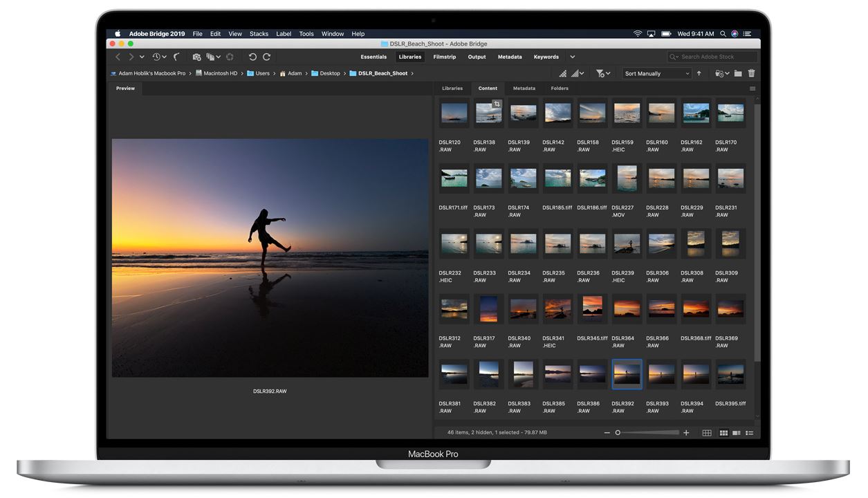Select the Preview panel tab
Image resolution: width=868 pixels, height=498 pixels.
click(125, 89)
